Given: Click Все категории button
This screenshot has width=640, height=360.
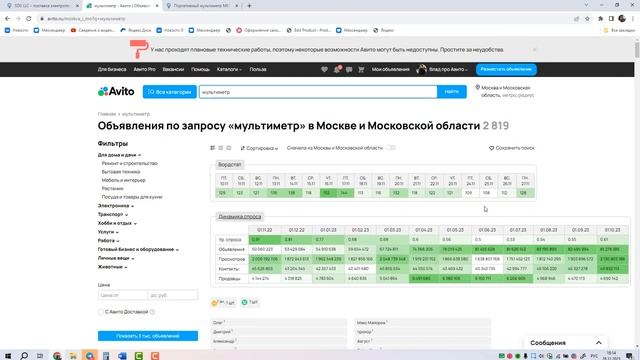Looking at the screenshot, I should tap(169, 92).
